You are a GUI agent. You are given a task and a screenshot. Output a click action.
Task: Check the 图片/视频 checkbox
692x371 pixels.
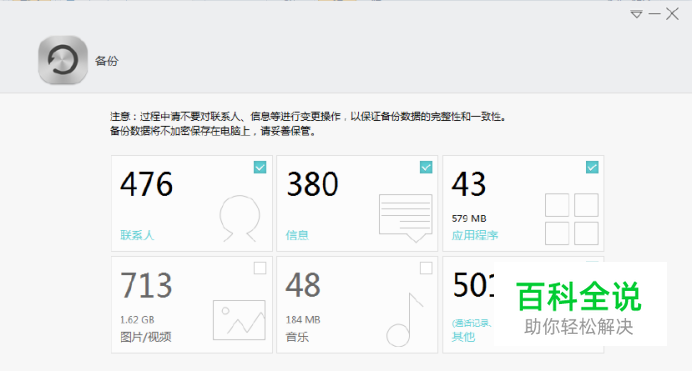(260, 268)
